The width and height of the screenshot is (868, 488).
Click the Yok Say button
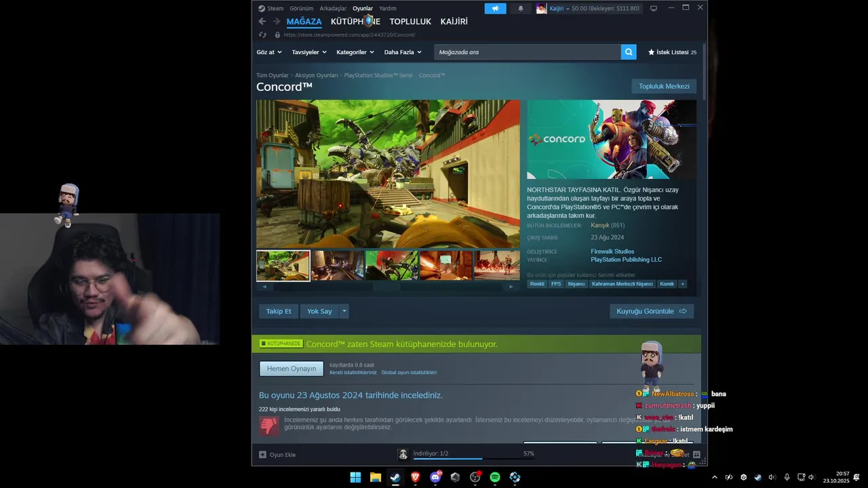point(319,311)
